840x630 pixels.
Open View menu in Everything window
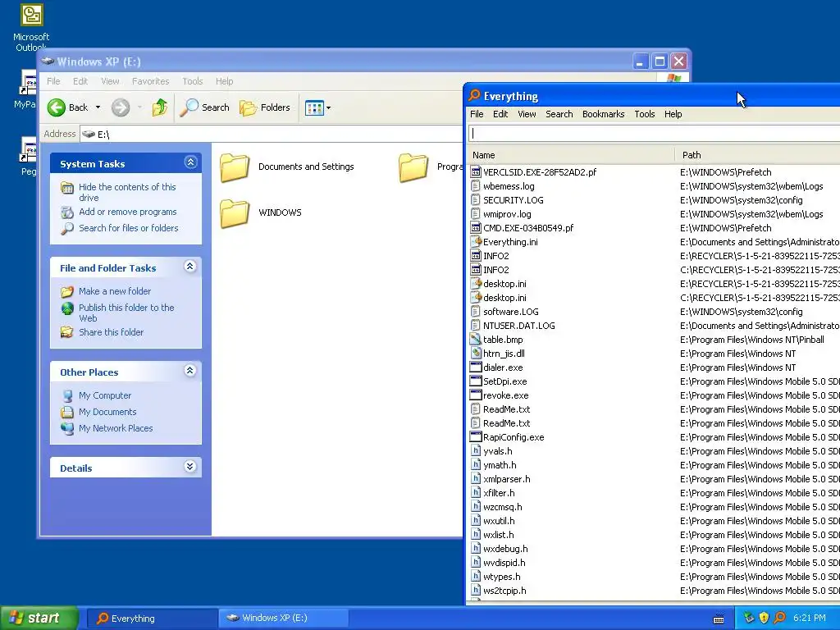point(527,113)
